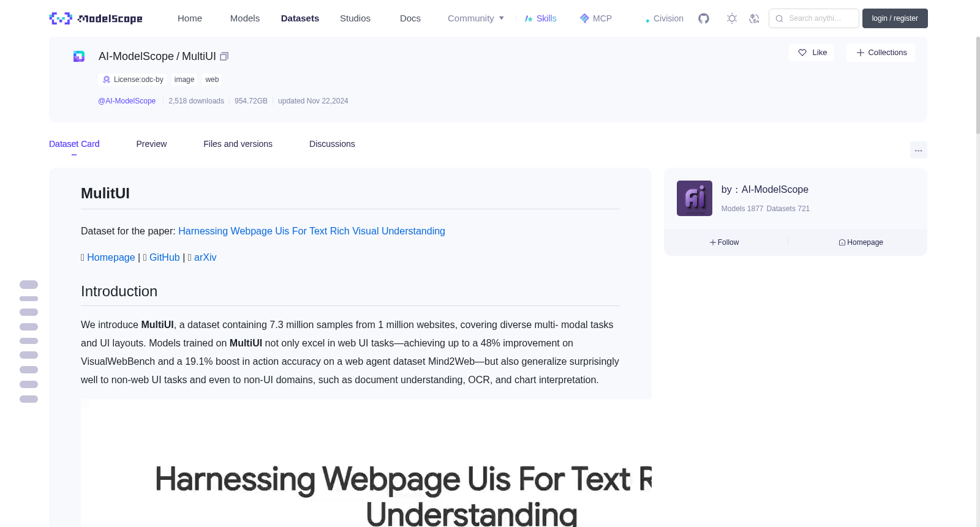Click the paper title image in the card
The image size is (980, 527).
(366, 463)
